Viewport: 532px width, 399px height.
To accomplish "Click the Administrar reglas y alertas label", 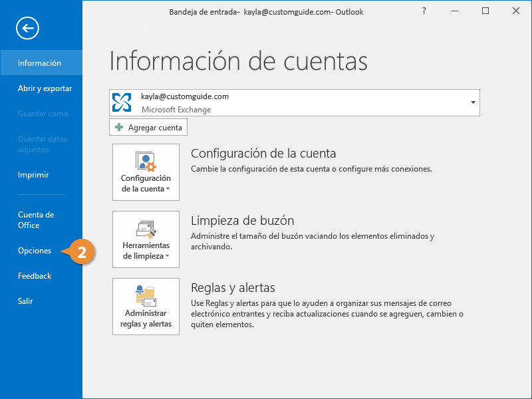I will [146, 319].
